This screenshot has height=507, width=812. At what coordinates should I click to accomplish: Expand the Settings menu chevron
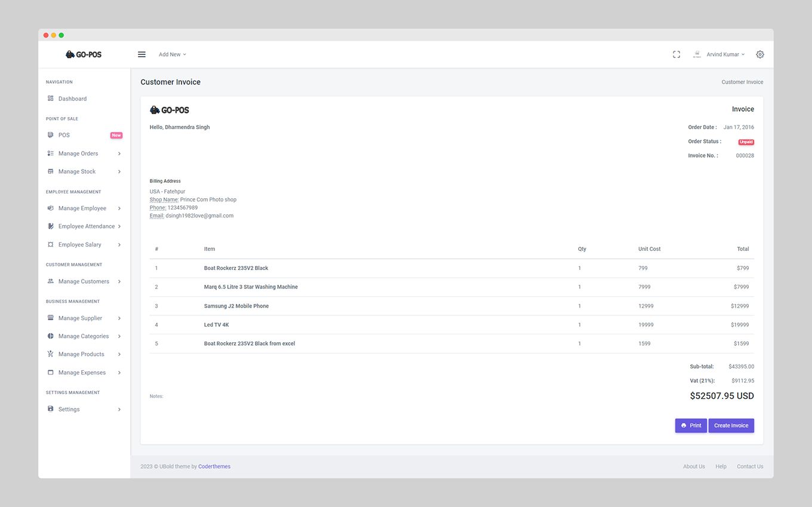click(x=119, y=409)
